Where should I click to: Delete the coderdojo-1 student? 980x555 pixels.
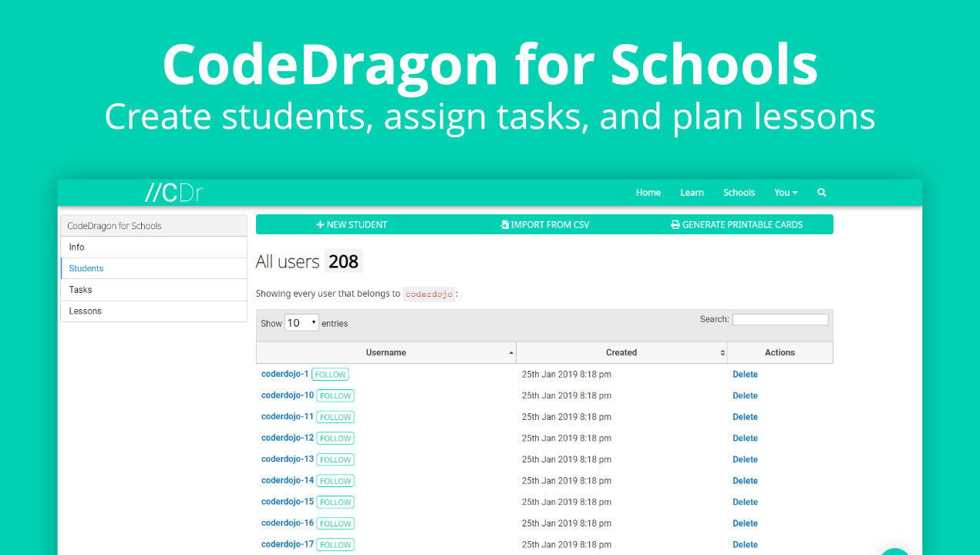[x=745, y=374]
